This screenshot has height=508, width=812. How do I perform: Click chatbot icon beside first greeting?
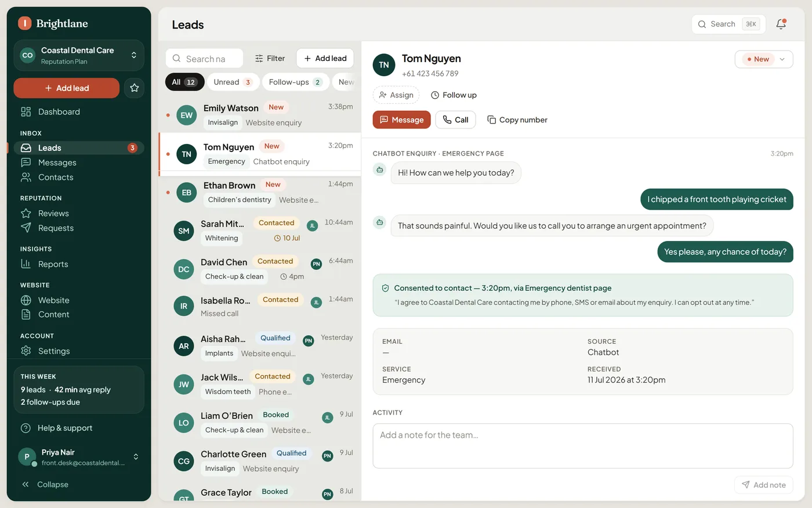click(379, 170)
